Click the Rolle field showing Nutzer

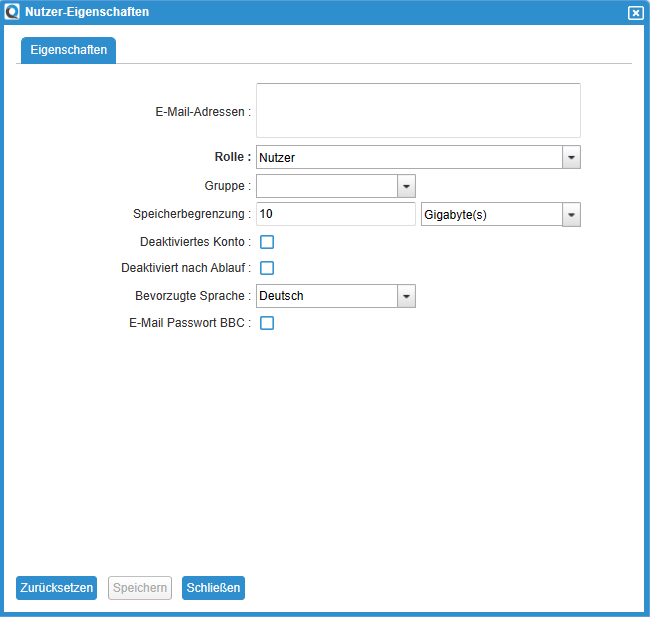pos(409,157)
